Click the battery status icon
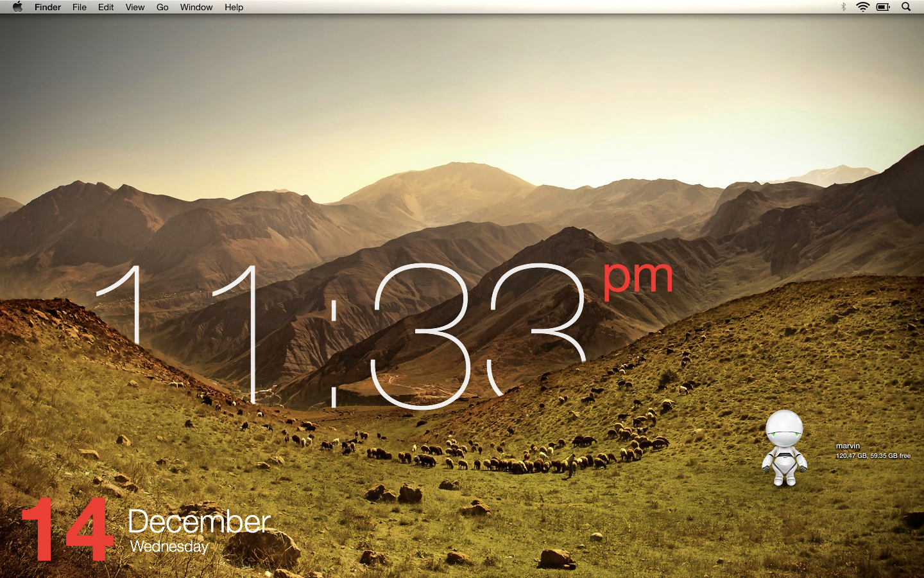Image resolution: width=924 pixels, height=578 pixels. [x=884, y=7]
